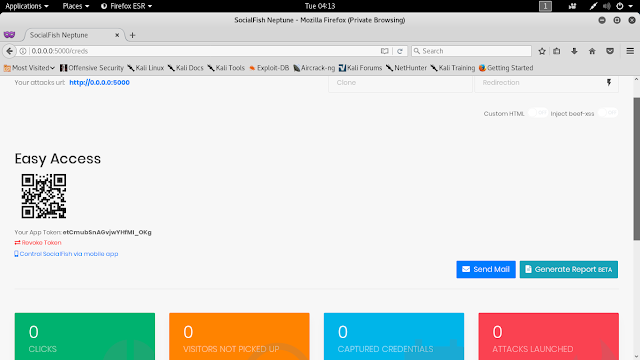Click the Send Mail button
The image size is (640, 360).
pyautogui.click(x=486, y=269)
